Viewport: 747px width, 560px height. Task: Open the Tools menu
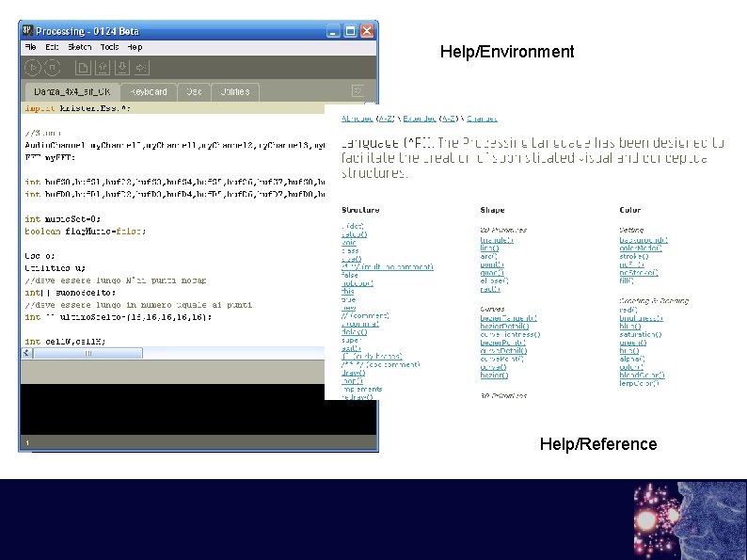coord(109,47)
